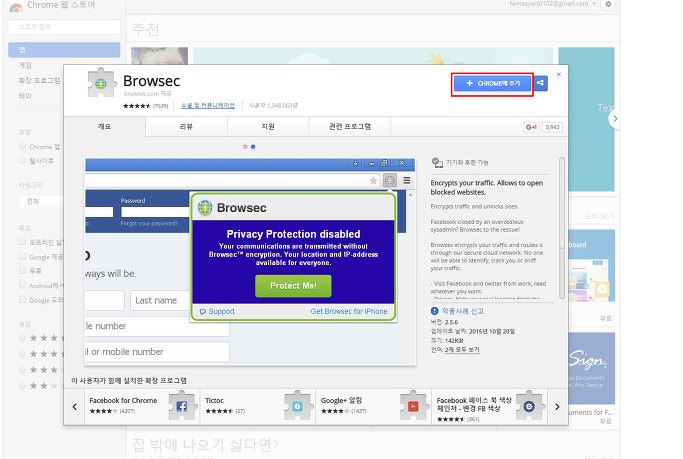Select the two-star rating filter
The height and width of the screenshot is (459, 683).
[x=23, y=385]
